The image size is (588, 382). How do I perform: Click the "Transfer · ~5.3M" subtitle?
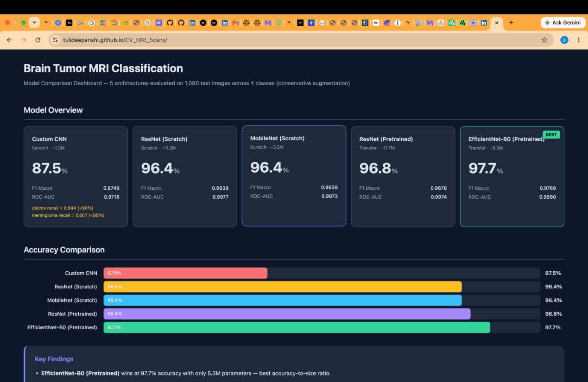[486, 148]
